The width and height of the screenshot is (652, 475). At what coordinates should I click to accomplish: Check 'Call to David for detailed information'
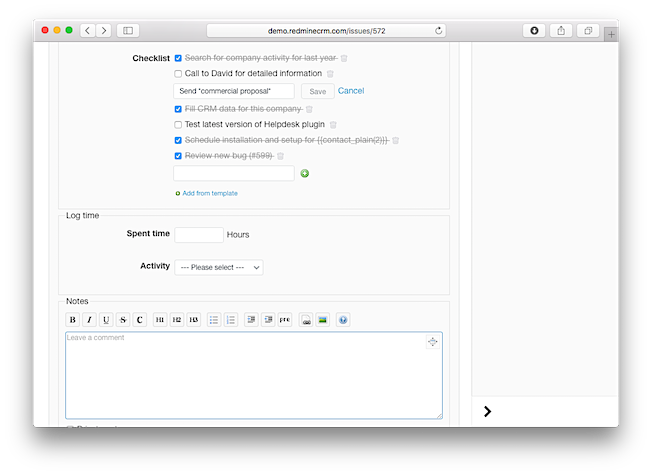[178, 74]
